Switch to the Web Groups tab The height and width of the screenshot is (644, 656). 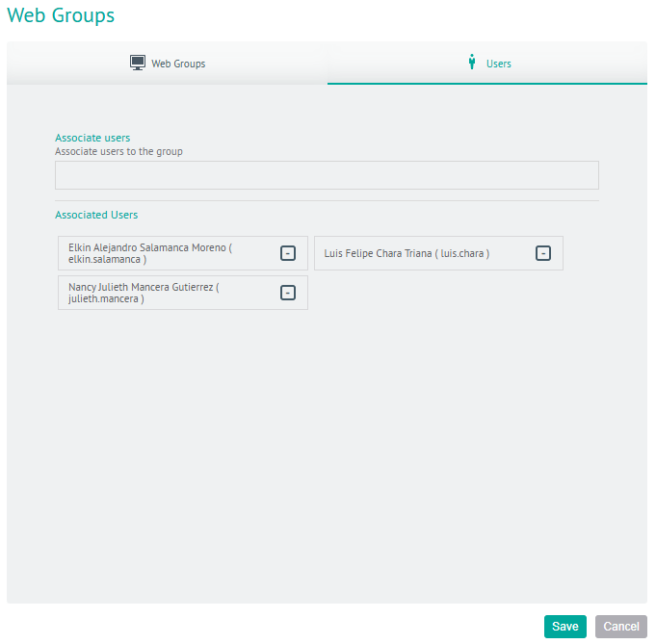pos(167,64)
